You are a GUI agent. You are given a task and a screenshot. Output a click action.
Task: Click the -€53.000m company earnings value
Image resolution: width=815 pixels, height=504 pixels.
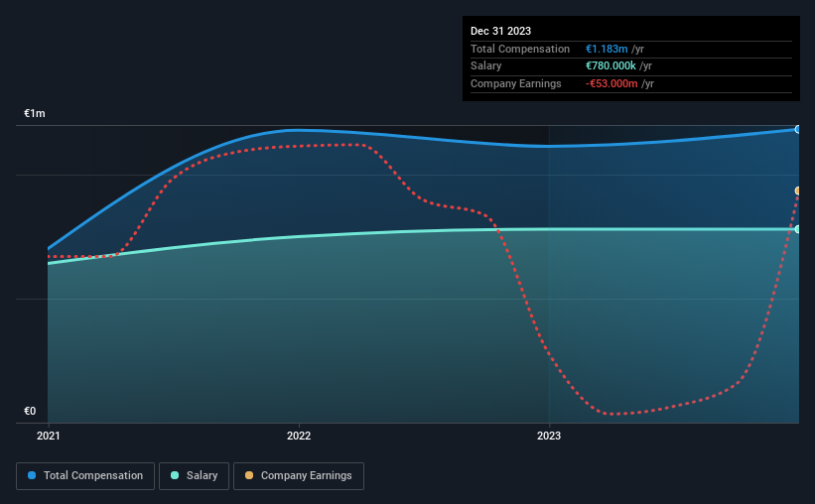pos(611,83)
